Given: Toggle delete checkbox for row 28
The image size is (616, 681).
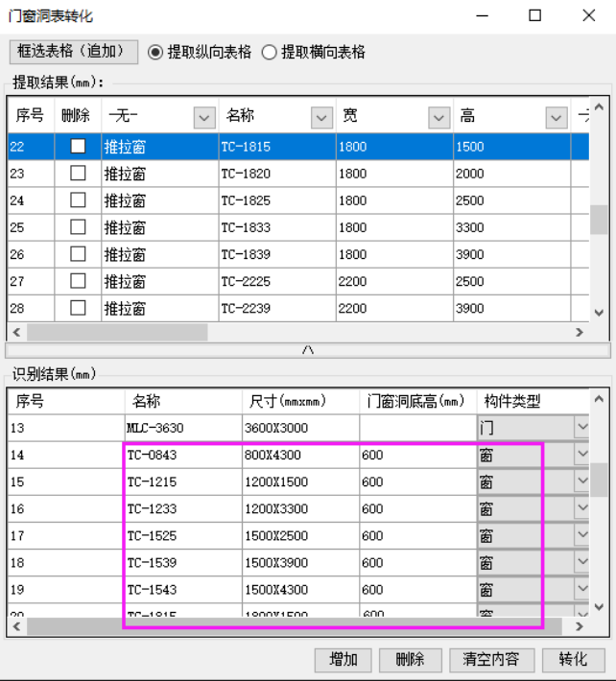Looking at the screenshot, I should [x=78, y=308].
